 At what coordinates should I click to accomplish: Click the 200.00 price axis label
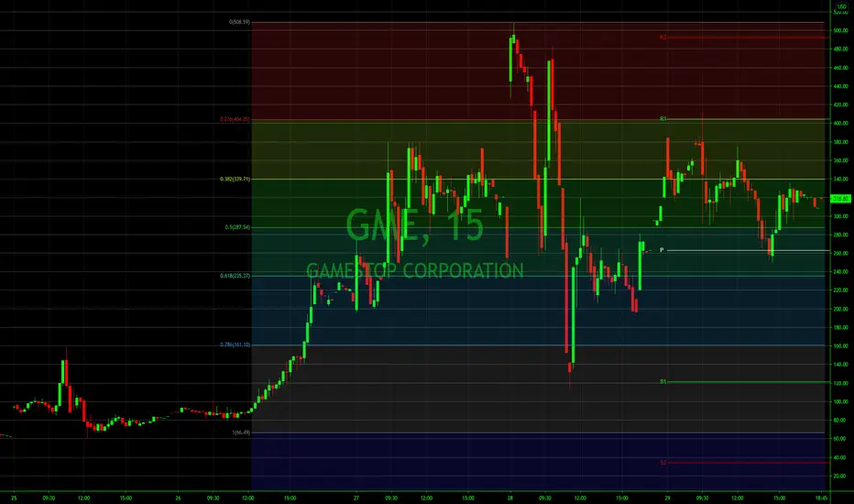click(840, 309)
